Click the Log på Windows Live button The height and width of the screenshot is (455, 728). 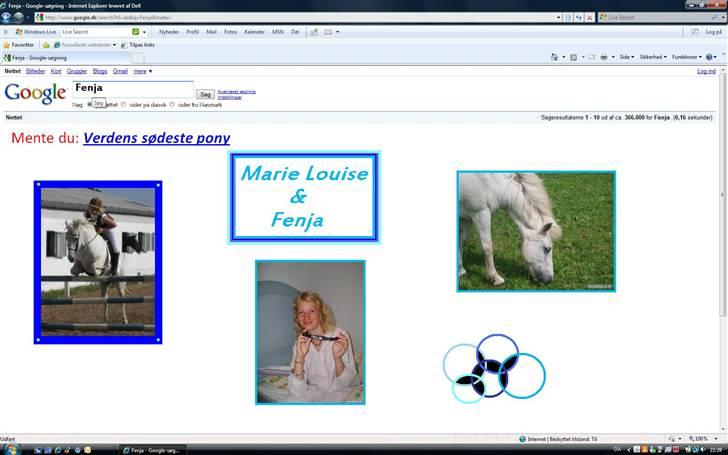[713, 32]
